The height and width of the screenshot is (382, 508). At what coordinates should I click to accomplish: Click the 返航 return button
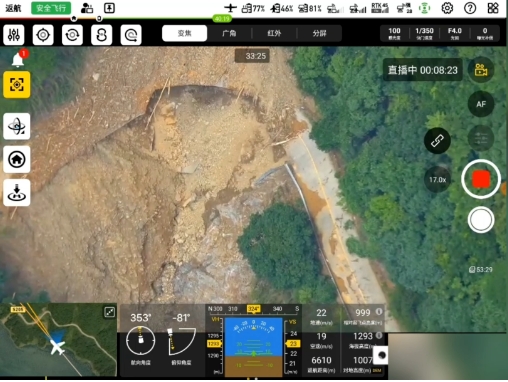[13, 8]
